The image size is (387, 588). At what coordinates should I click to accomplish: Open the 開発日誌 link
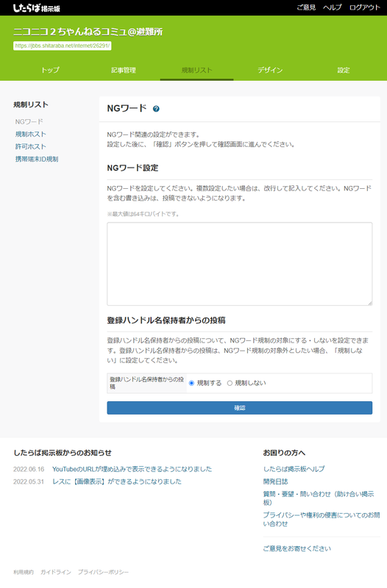tap(275, 481)
